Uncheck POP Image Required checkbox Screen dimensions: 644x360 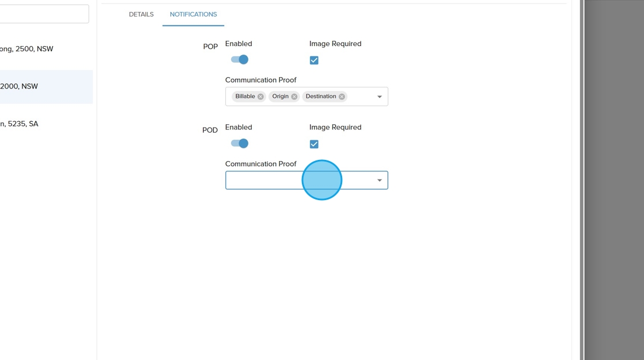pyautogui.click(x=314, y=60)
